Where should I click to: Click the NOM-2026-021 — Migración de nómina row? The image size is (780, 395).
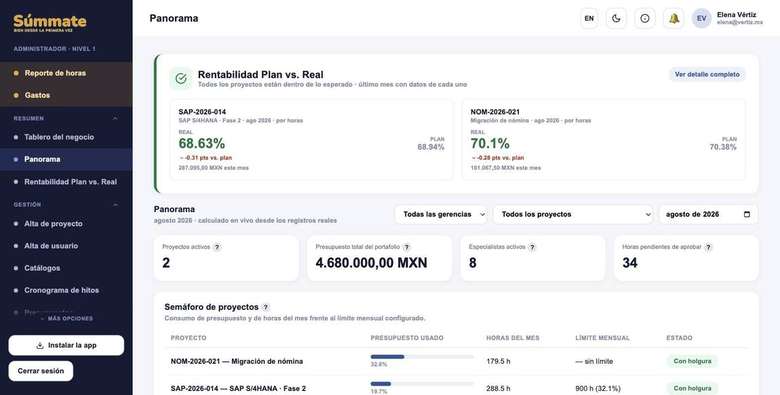(x=456, y=362)
